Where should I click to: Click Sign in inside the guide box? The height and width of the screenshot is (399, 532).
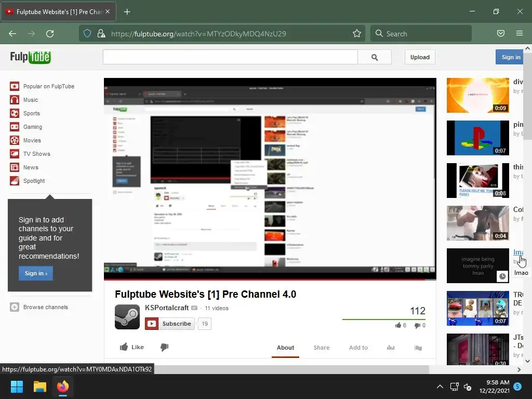click(x=36, y=273)
